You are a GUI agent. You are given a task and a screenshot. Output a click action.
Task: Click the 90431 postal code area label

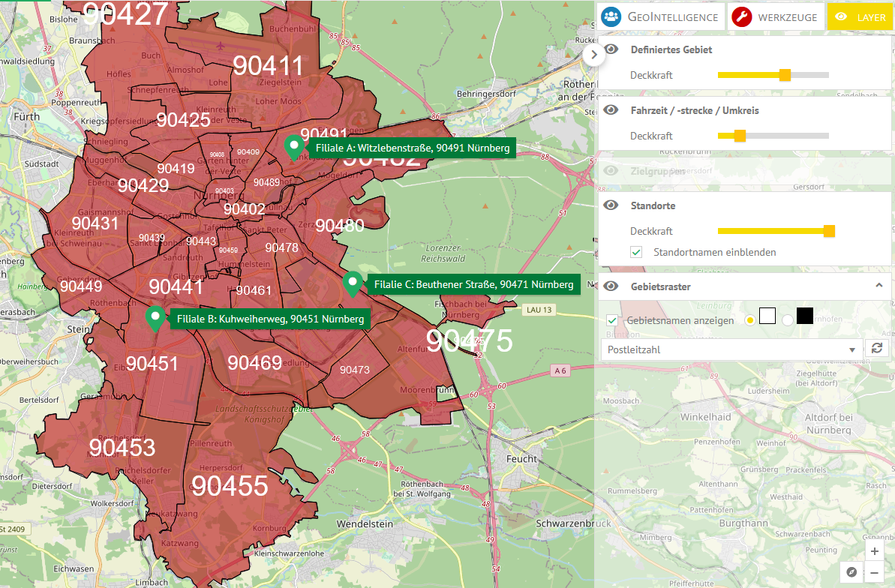[x=95, y=223]
